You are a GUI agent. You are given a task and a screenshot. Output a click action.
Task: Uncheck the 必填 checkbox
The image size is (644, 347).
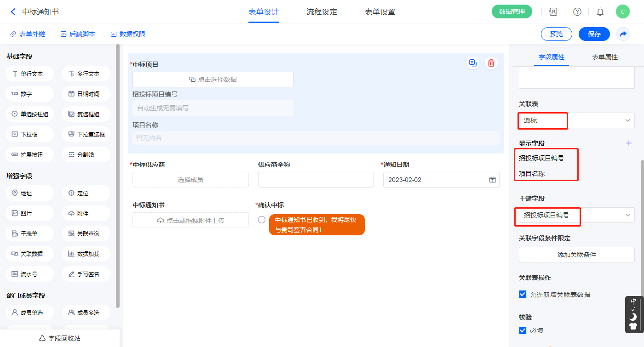point(523,330)
